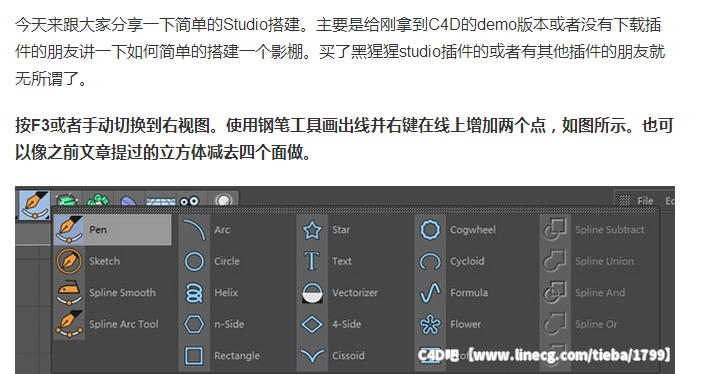Image resolution: width=704 pixels, height=374 pixels.
Task: Select the Vectorizer text label
Action: point(355,292)
